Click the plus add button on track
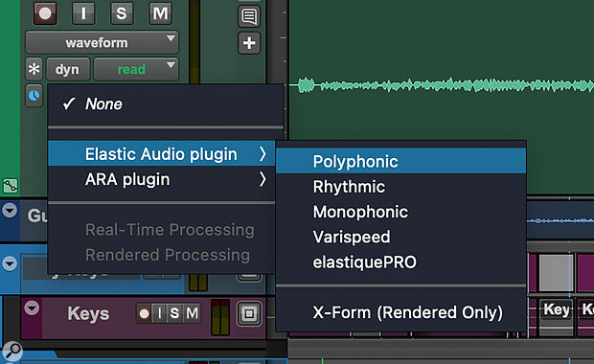The width and height of the screenshot is (594, 364). coord(249,43)
